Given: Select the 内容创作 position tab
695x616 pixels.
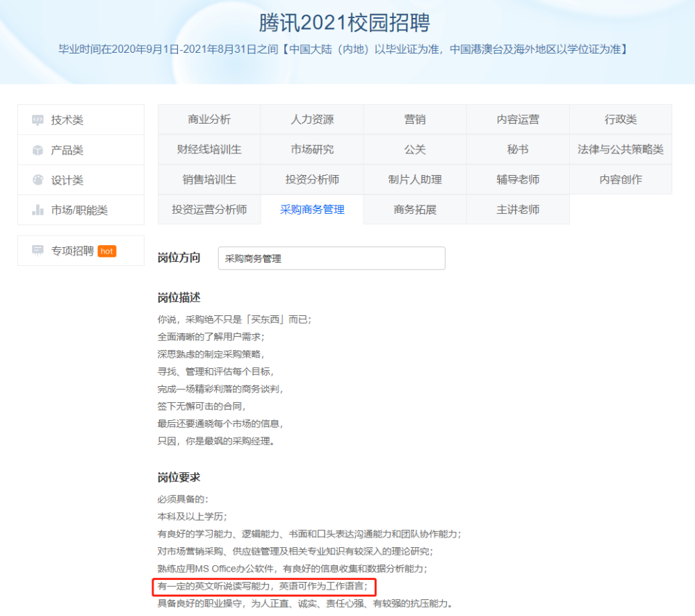Looking at the screenshot, I should pyautogui.click(x=621, y=180).
